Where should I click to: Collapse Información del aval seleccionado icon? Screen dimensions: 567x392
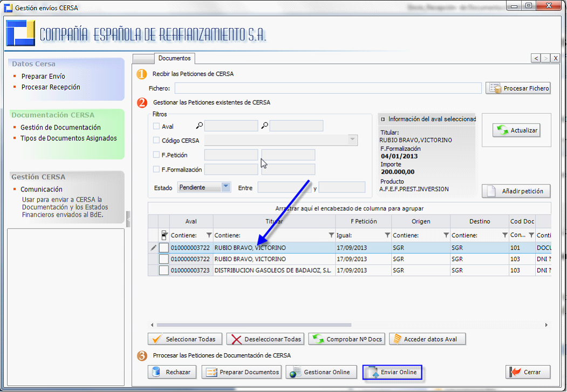click(383, 119)
